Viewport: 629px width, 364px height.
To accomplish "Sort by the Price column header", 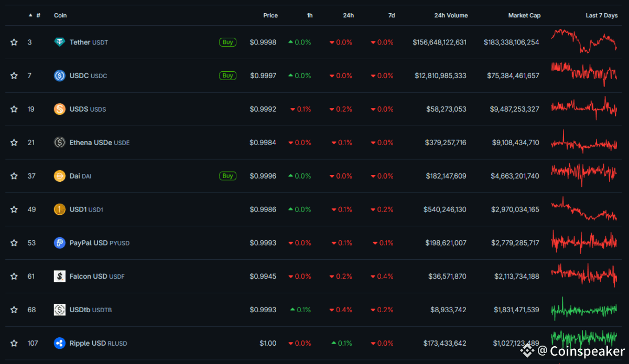I will point(270,16).
